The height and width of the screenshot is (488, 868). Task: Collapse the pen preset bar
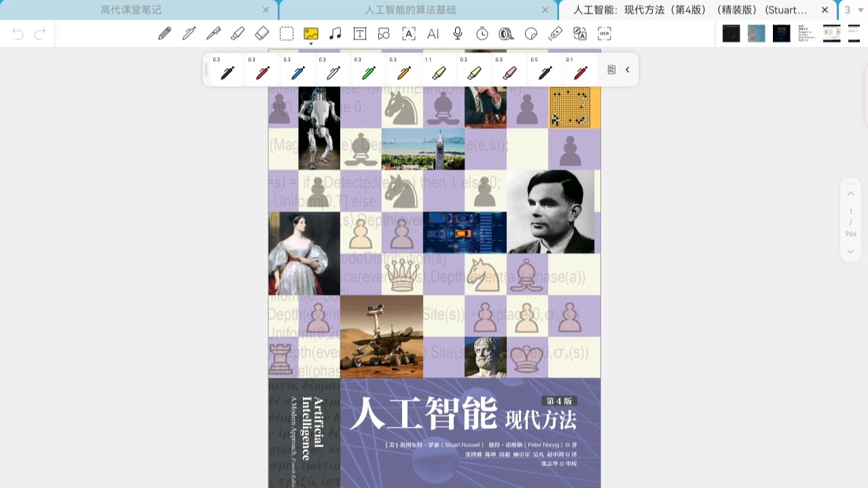click(x=628, y=69)
